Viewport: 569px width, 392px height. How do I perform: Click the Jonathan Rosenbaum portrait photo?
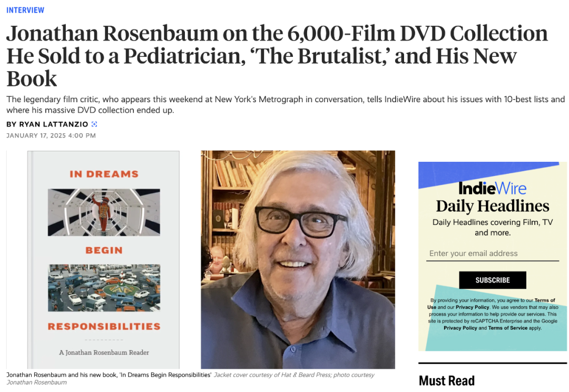pos(298,260)
